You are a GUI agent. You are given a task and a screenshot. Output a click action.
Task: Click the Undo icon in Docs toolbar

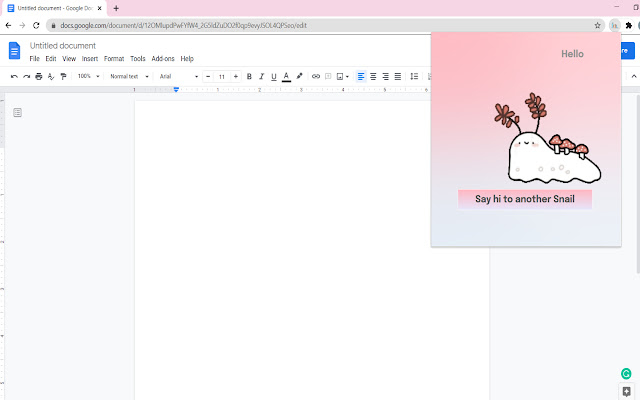pyautogui.click(x=14, y=76)
